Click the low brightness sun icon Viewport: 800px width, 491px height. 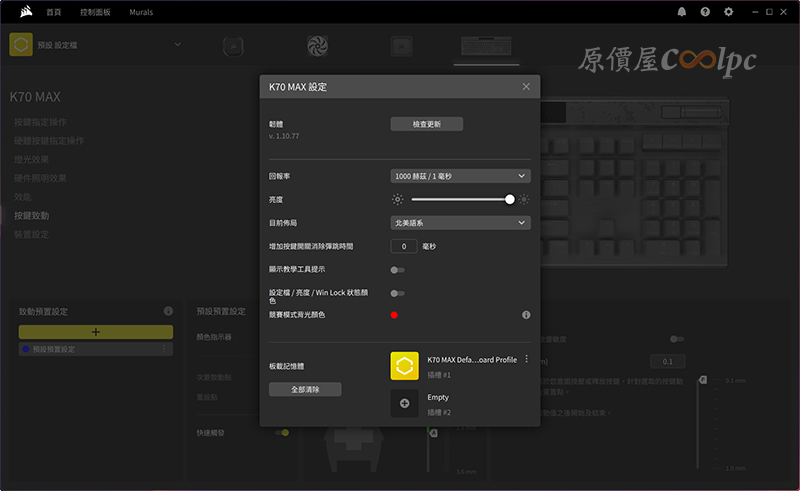click(397, 200)
